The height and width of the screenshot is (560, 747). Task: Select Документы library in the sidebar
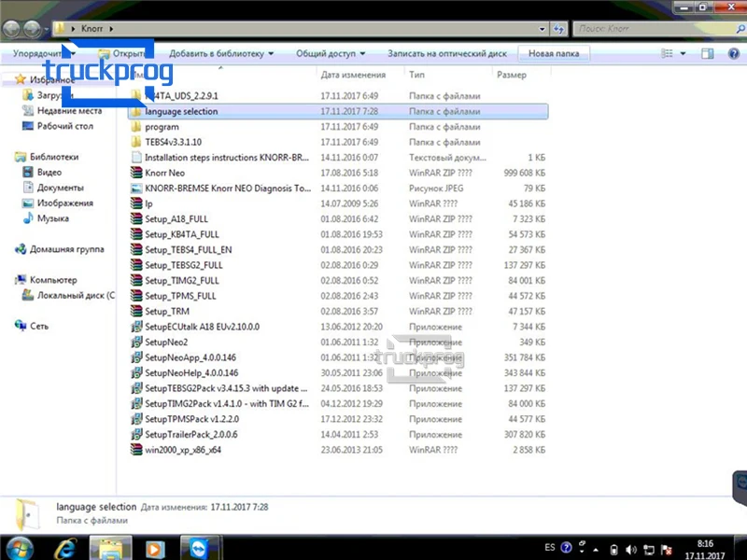click(x=53, y=188)
